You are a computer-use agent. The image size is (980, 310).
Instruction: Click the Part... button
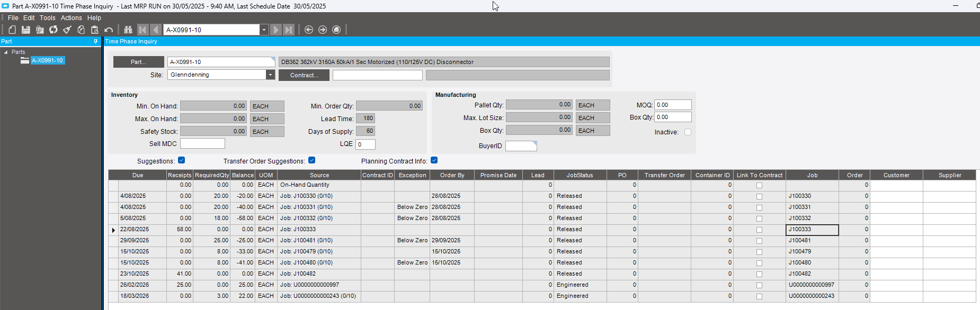[139, 62]
